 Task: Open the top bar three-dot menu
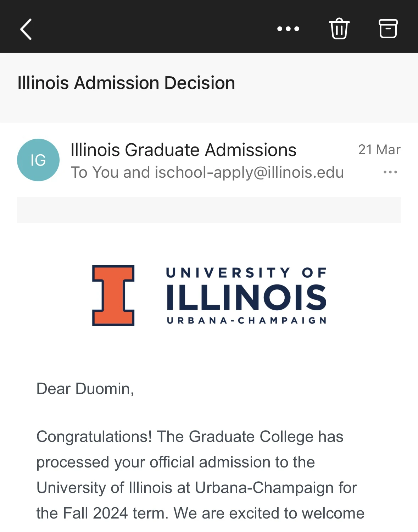[x=288, y=29]
